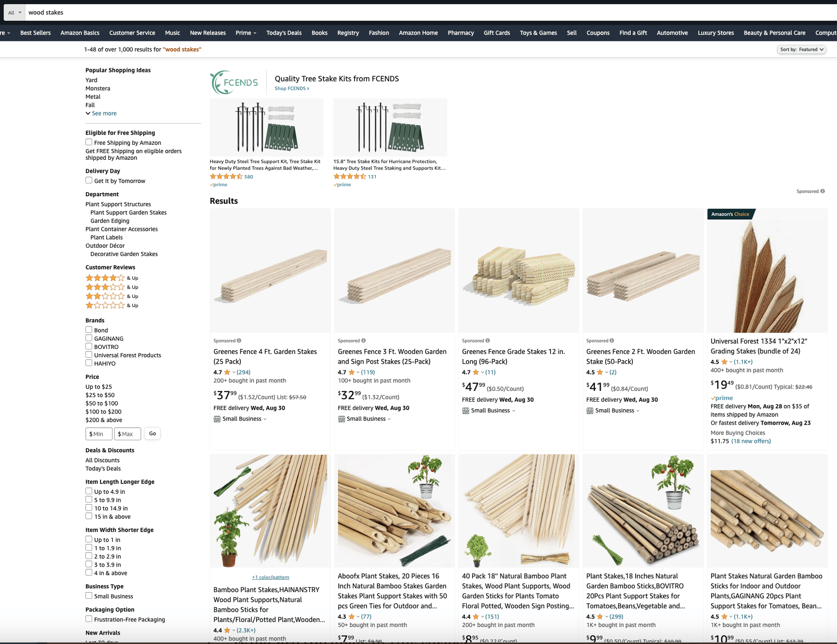
Task: Expand Small Business details on 3 Ft. Wooden Garden
Action: pyautogui.click(x=389, y=419)
